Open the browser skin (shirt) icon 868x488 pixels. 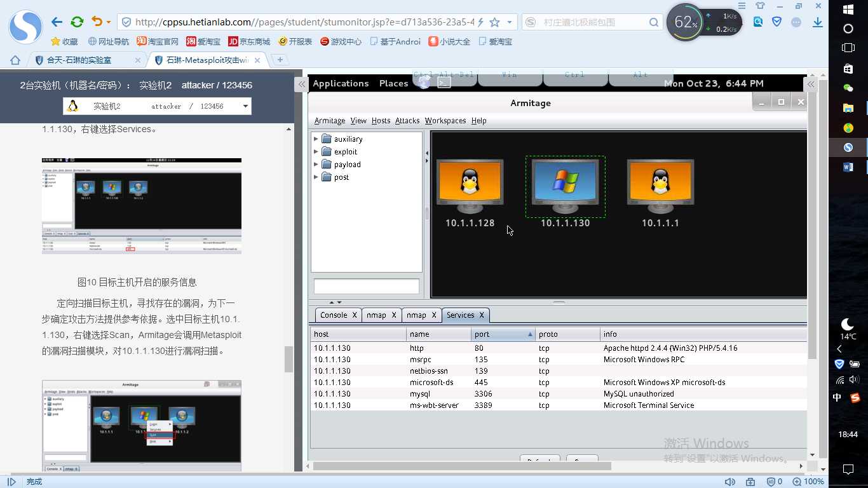coord(760,6)
